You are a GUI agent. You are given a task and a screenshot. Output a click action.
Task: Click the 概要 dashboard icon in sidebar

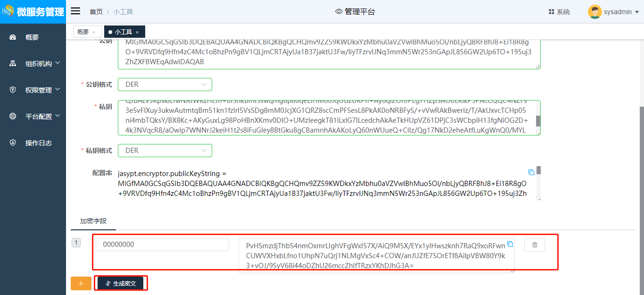(x=13, y=37)
